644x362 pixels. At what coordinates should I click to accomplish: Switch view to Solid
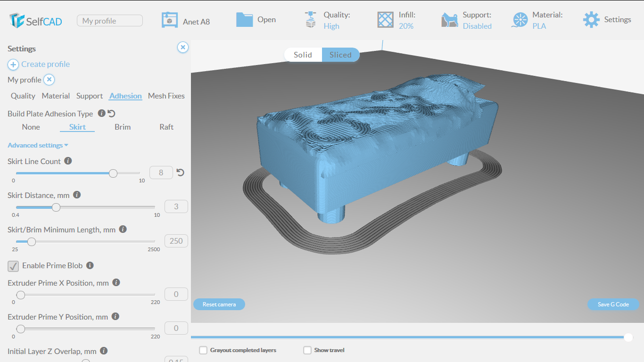pyautogui.click(x=303, y=55)
